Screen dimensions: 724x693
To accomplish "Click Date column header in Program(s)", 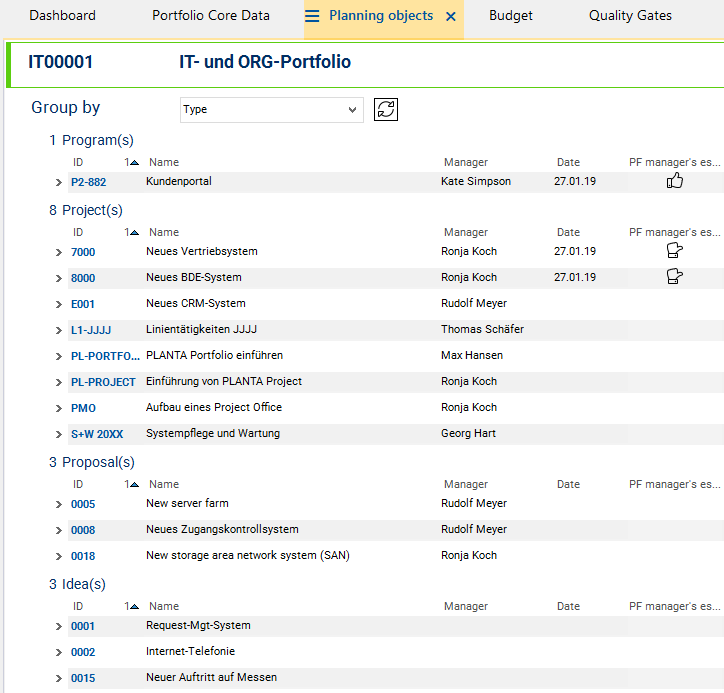I will (x=568, y=162).
